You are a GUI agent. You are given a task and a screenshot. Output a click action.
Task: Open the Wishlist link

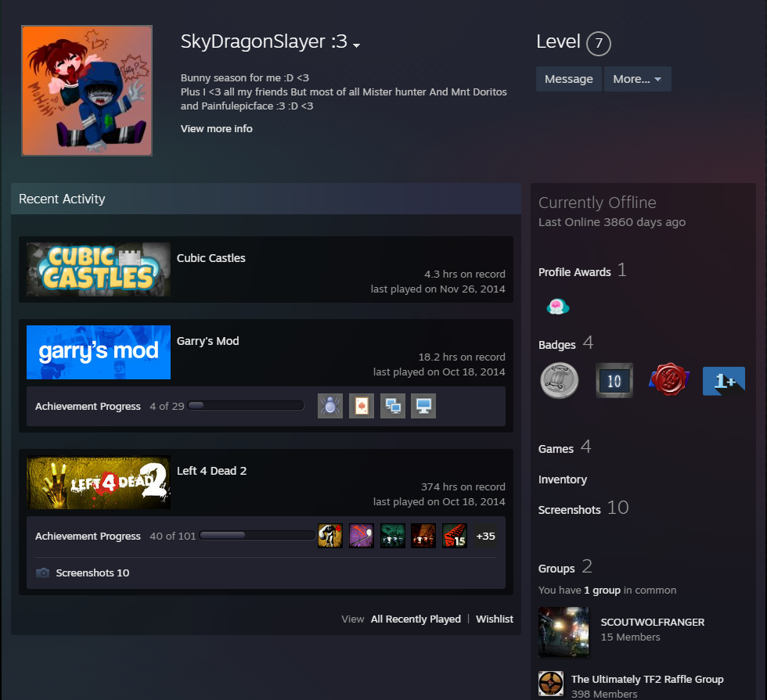(x=495, y=619)
